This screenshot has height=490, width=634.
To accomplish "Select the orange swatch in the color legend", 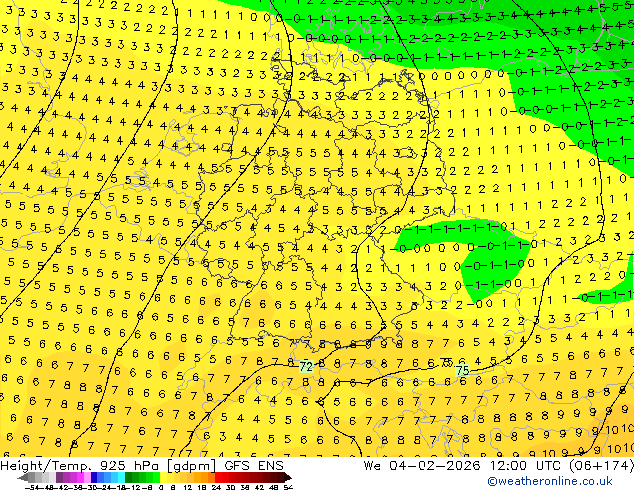I will (205, 477).
